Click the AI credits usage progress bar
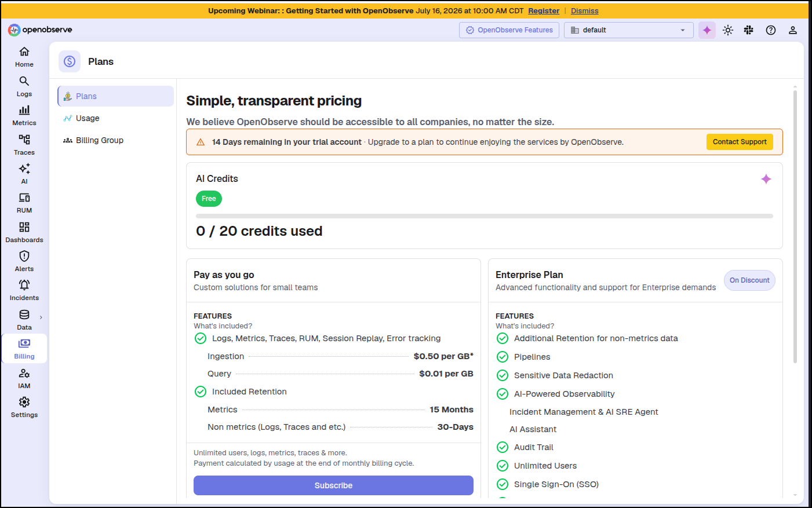This screenshot has width=812, height=508. point(485,216)
